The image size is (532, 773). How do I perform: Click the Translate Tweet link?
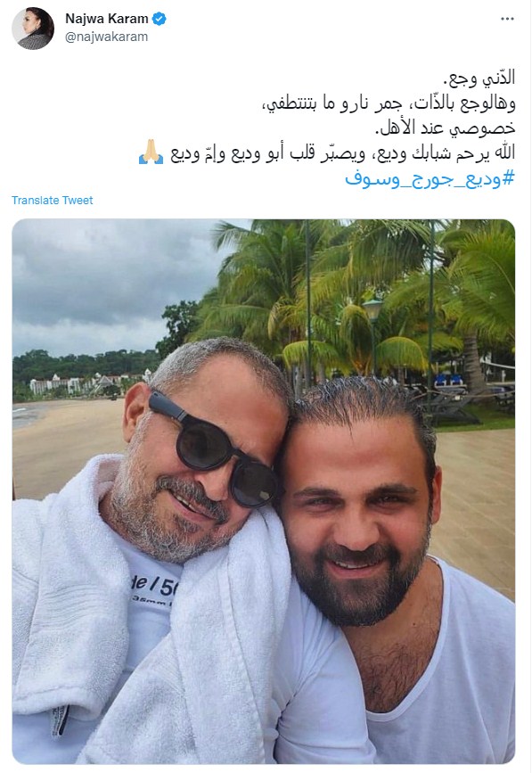(x=53, y=200)
